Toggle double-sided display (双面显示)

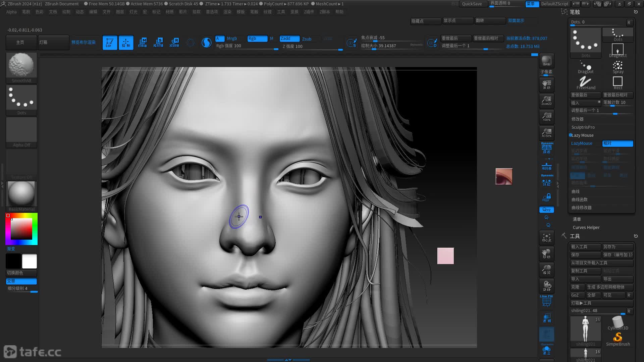(516, 21)
